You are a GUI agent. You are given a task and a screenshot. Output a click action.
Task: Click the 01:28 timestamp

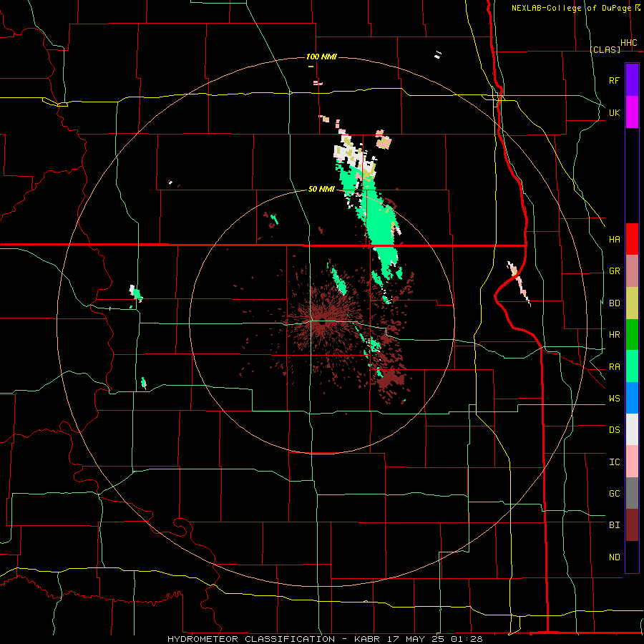467,639
